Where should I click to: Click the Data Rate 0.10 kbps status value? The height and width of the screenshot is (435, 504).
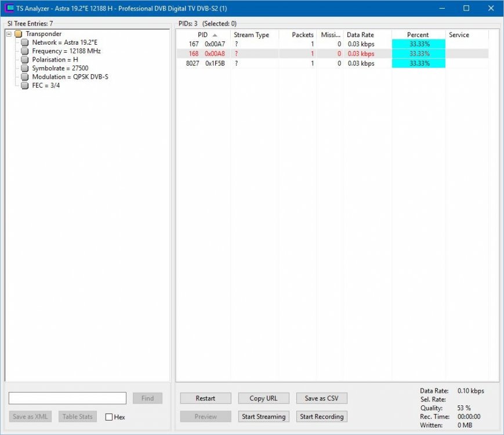point(470,391)
